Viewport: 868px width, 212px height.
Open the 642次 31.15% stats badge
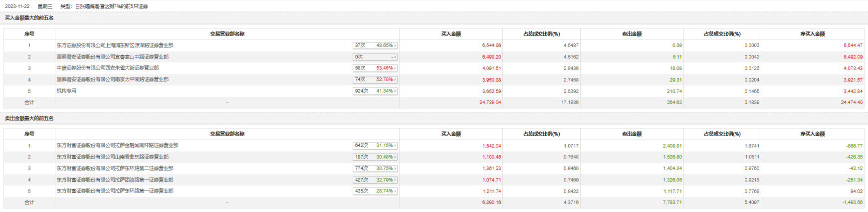tap(375, 145)
